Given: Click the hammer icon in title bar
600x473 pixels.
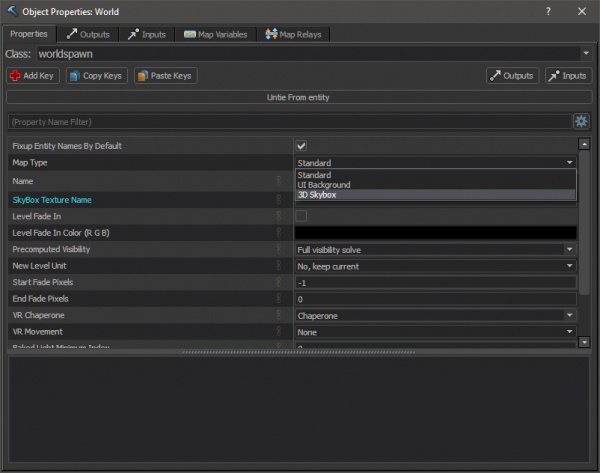Looking at the screenshot, I should coord(12,11).
